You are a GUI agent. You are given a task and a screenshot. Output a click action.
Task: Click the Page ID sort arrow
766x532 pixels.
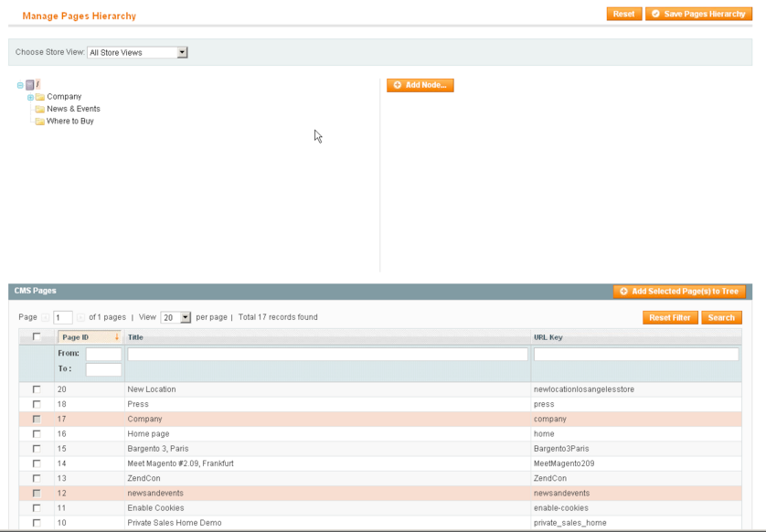(116, 337)
